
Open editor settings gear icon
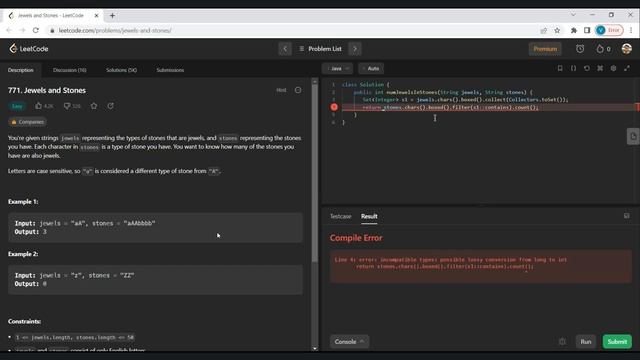click(613, 68)
